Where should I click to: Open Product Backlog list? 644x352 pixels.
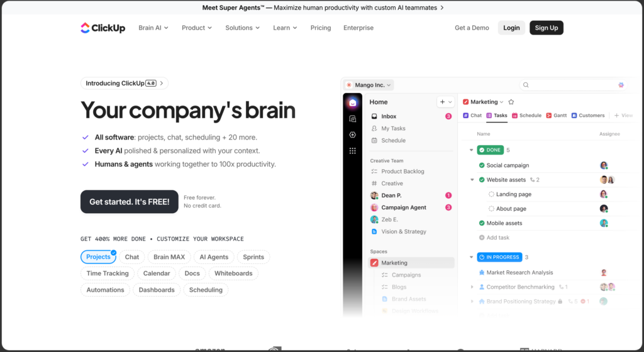(x=411, y=172)
